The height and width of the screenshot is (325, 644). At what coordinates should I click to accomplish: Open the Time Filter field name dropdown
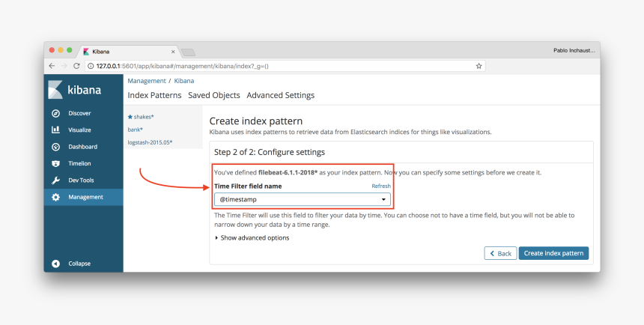303,199
